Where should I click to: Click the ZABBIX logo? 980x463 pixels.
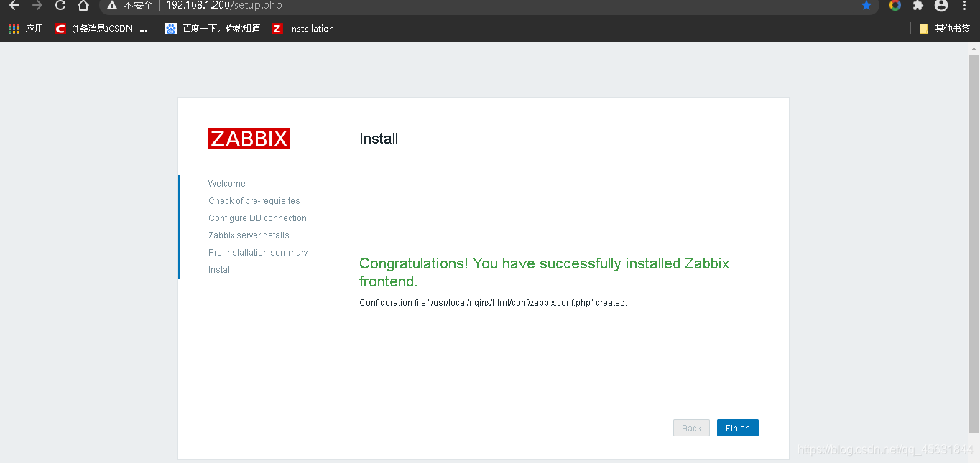[x=249, y=139]
